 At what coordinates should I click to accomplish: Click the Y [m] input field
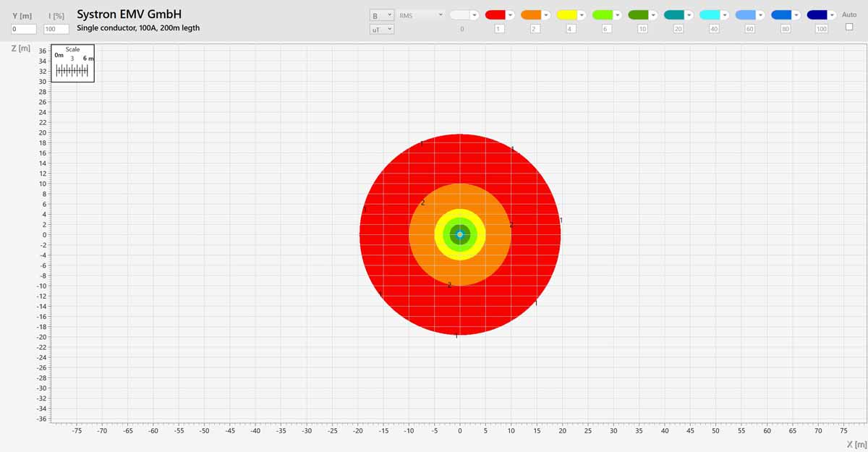[24, 29]
